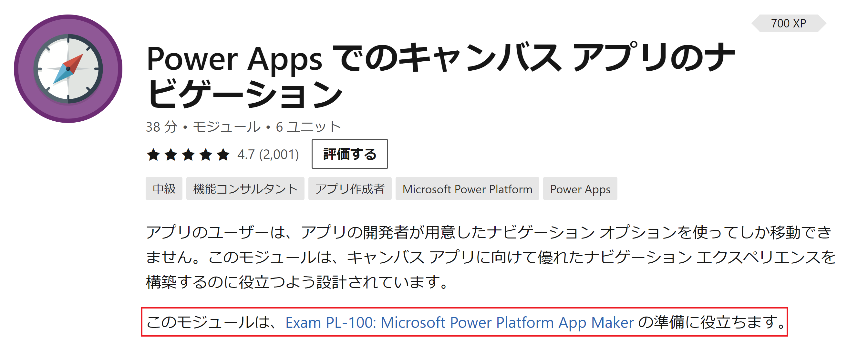
Task: Select the Microsoft Power Platform tag
Action: [x=467, y=189]
